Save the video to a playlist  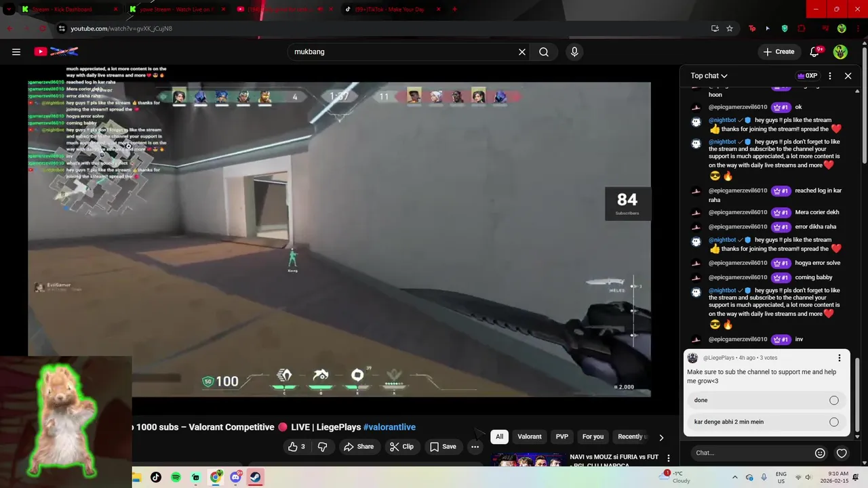(443, 447)
